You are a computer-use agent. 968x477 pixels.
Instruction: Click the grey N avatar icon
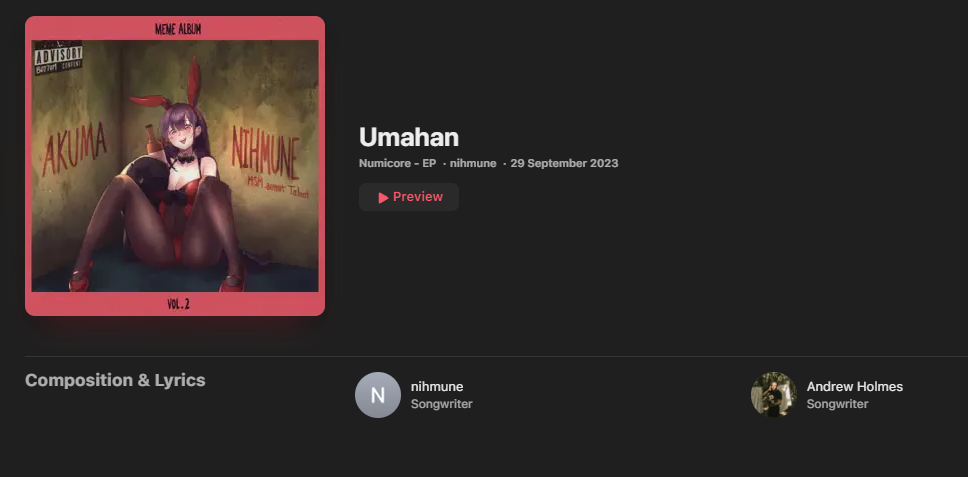(378, 395)
